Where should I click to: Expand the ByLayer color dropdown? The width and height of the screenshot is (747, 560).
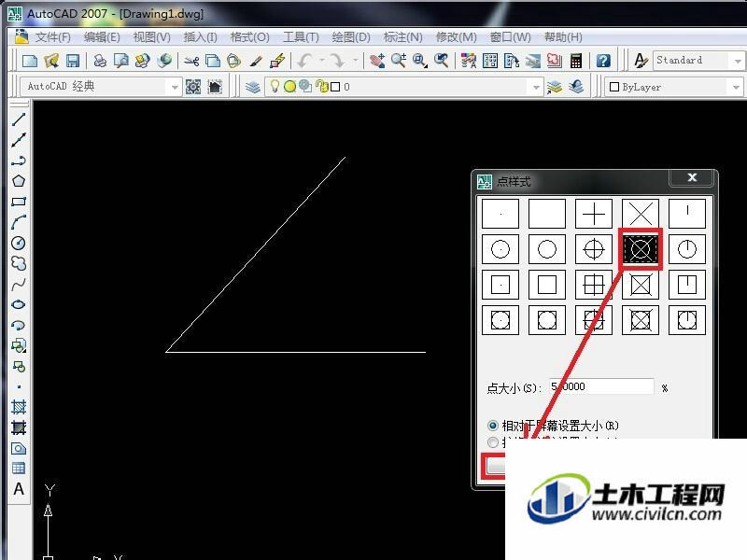[737, 87]
